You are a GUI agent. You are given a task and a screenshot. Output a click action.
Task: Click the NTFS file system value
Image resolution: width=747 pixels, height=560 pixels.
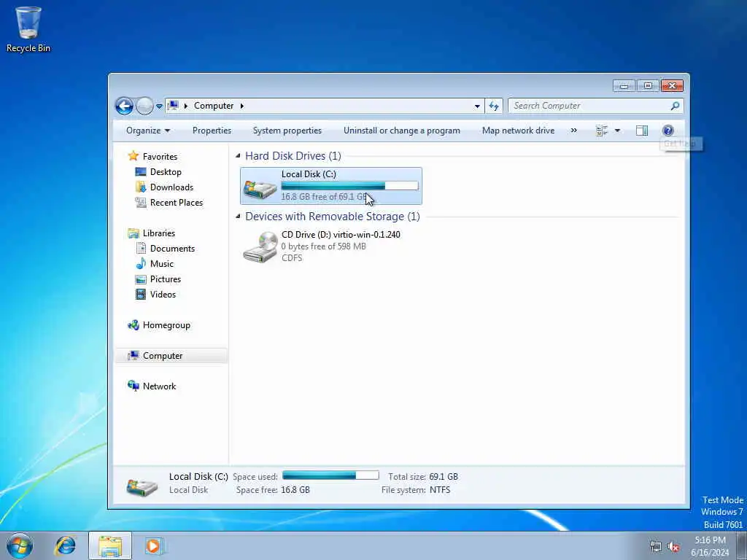(x=440, y=490)
